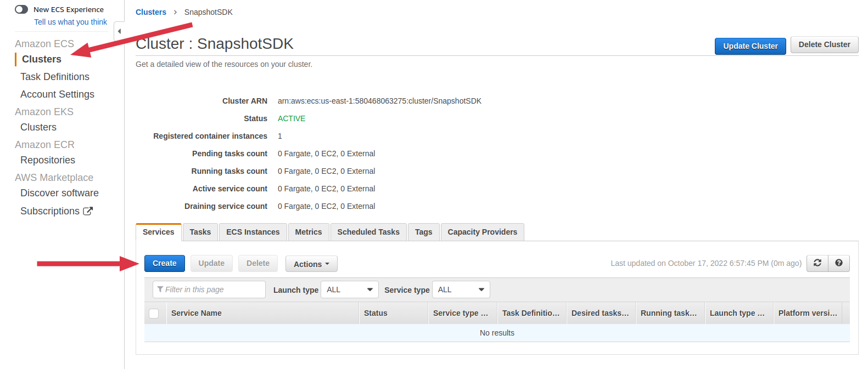Select the Capacity Providers tab
The height and width of the screenshot is (369, 868).
482,232
